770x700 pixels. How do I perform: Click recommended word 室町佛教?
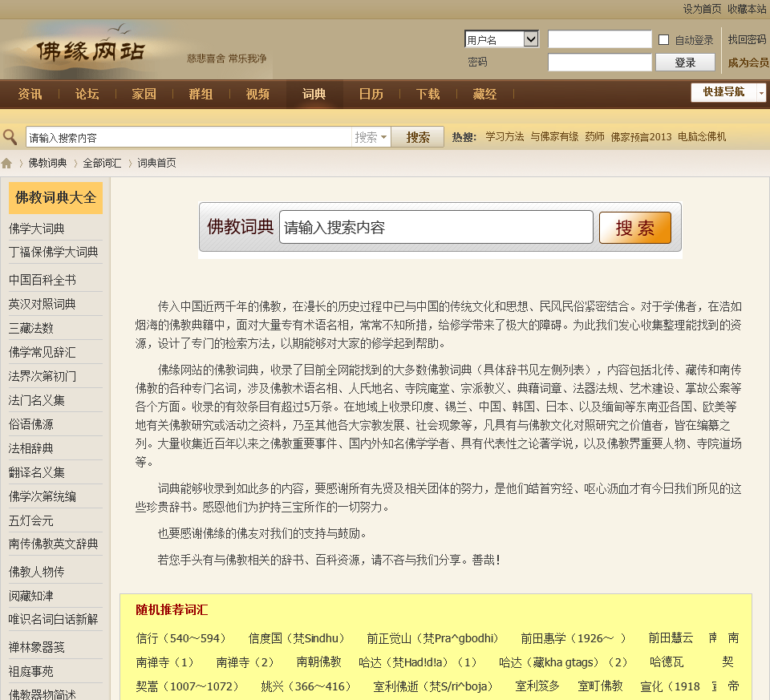pyautogui.click(x=600, y=686)
